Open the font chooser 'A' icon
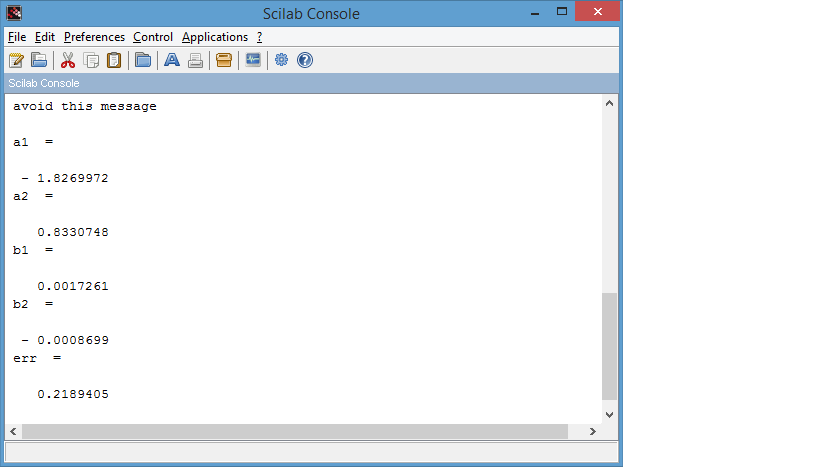The image size is (819, 467). [x=172, y=60]
